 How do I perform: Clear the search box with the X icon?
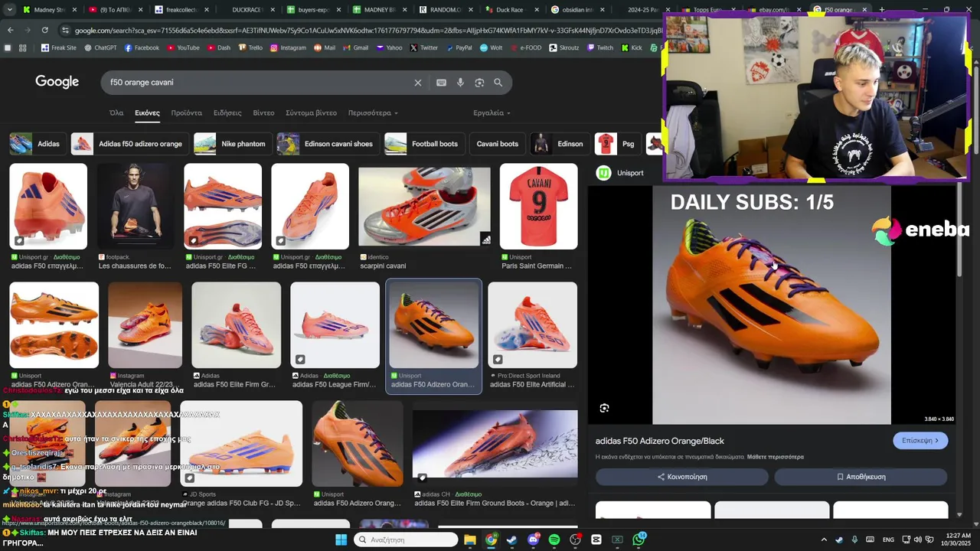tap(417, 83)
